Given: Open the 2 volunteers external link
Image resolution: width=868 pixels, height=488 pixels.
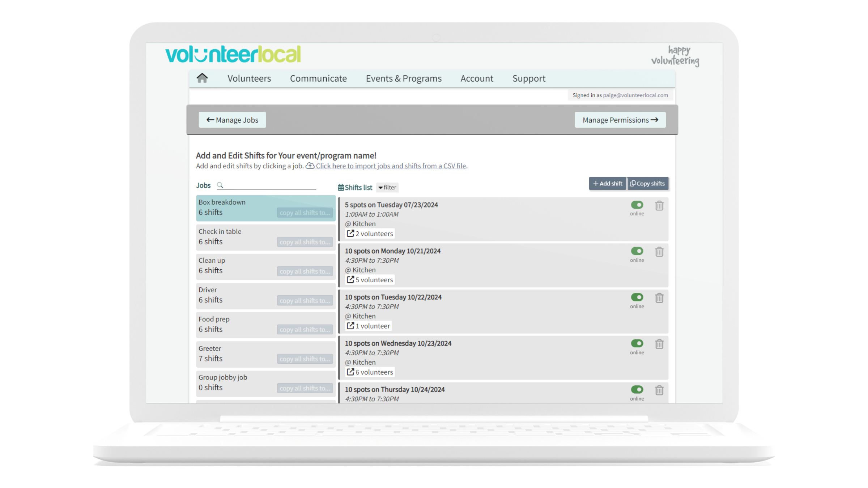Looking at the screenshot, I should [x=370, y=233].
